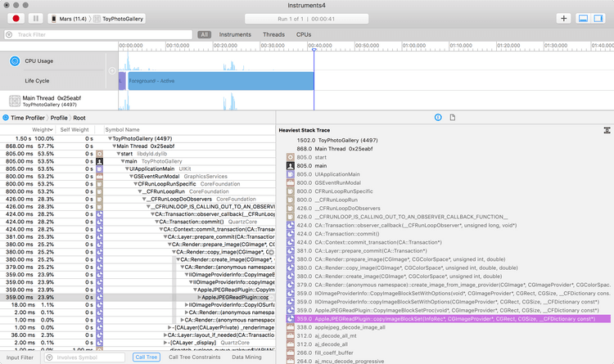Viewport: 614px width, 364px height.
Task: Click the timeline playhead marker at 00:40
Action: pos(314,50)
